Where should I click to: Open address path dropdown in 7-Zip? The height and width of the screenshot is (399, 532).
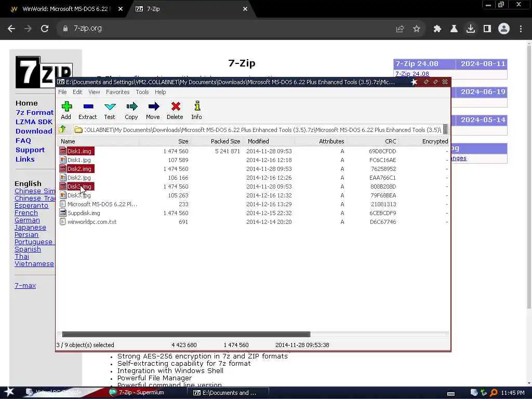pyautogui.click(x=445, y=129)
